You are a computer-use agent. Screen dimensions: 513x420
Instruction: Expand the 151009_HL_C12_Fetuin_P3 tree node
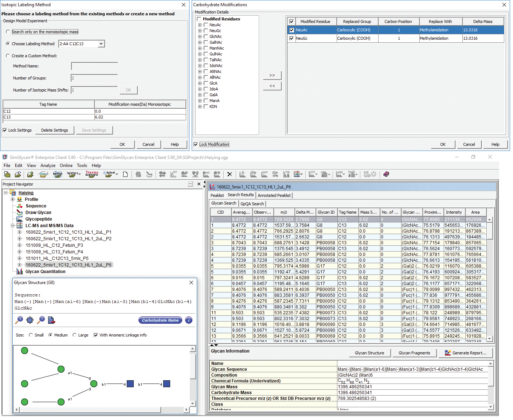tap(20, 245)
